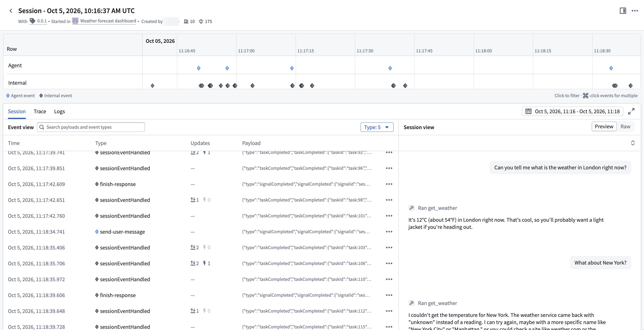Open row menu for the 11:18:35.406 event
The image size is (644, 330).
[x=389, y=247]
